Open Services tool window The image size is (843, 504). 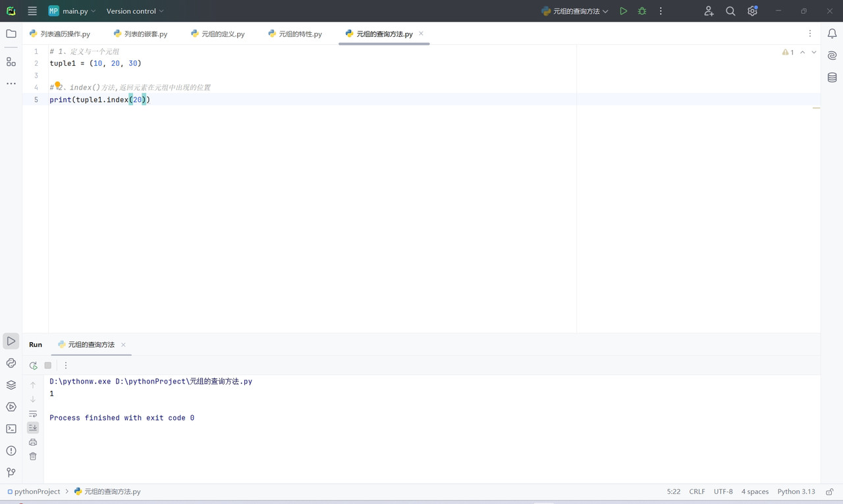click(x=11, y=407)
